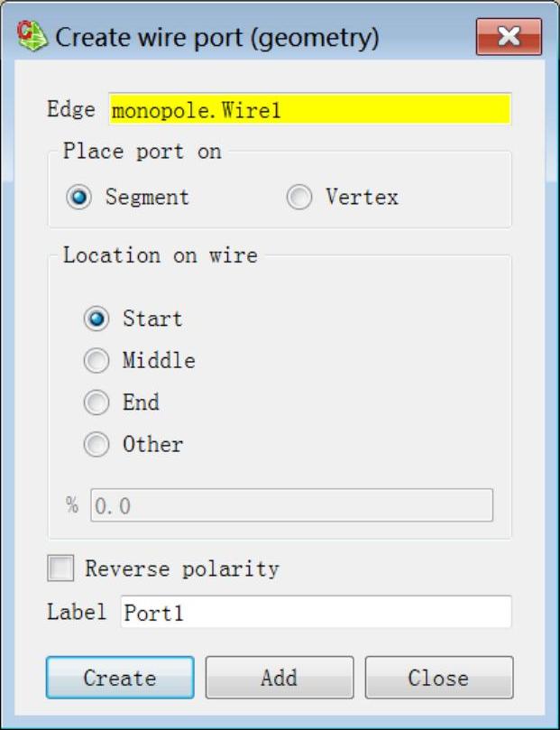Click the Reverse polarity label text
The width and height of the screenshot is (560, 730).
point(181,568)
